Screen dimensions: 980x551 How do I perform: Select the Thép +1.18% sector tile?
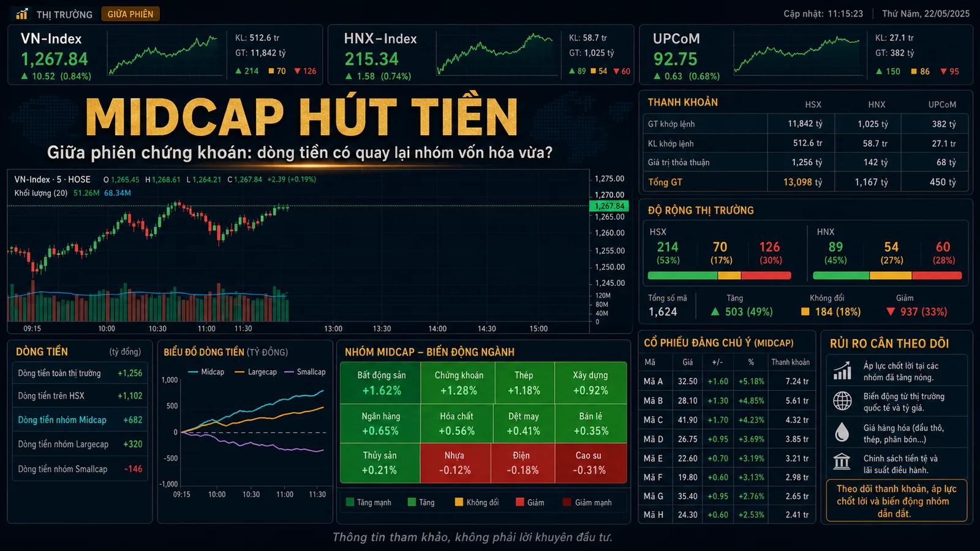pos(524,383)
